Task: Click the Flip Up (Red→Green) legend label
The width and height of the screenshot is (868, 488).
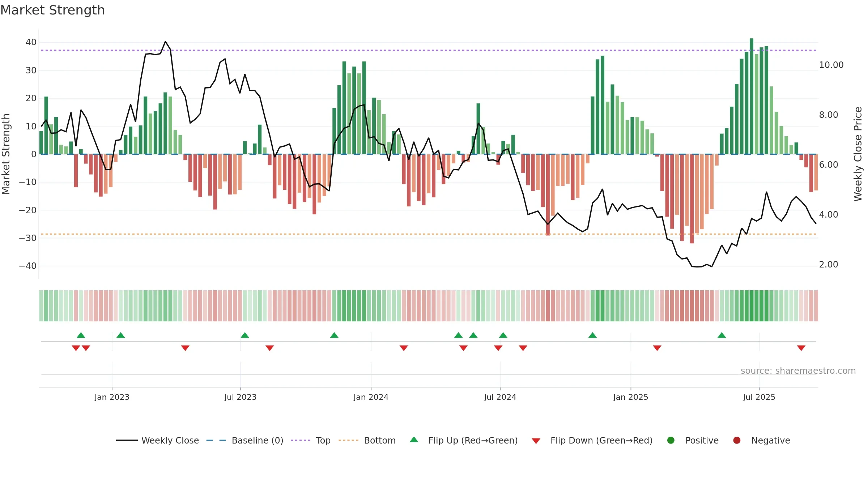Action: [473, 440]
